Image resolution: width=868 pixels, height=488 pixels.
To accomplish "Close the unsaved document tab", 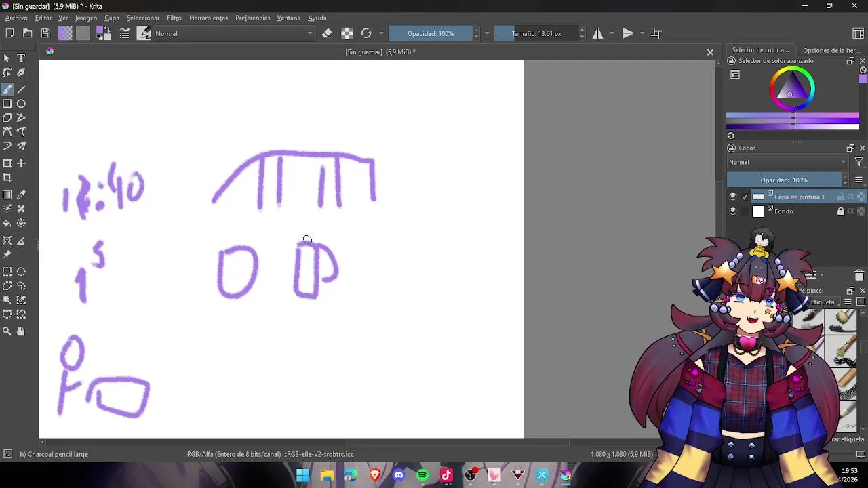I will 710,52.
